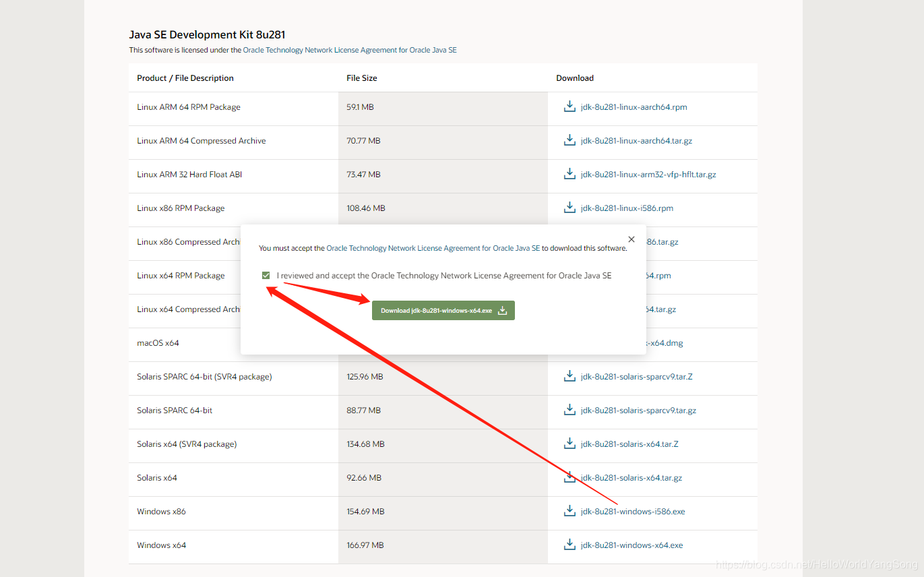Click Product / File Description column header
Screen dimensions: 924x577
[x=185, y=78]
